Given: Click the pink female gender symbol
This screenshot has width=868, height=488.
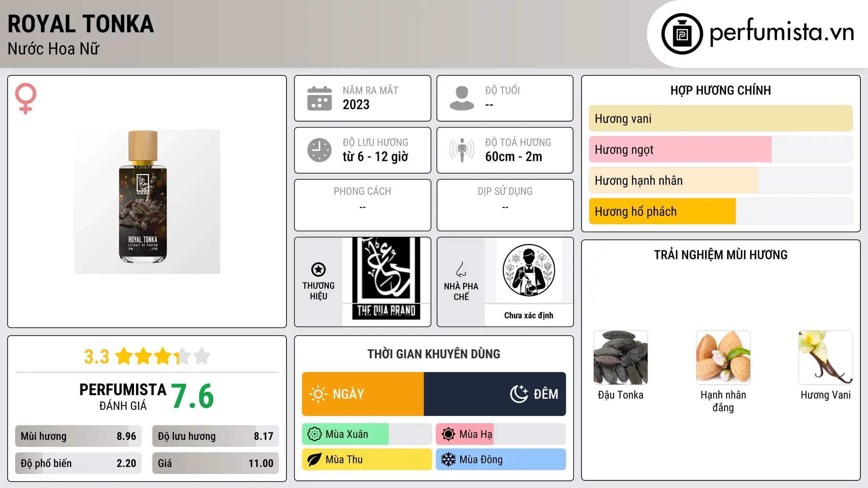Looking at the screenshot, I should [26, 99].
